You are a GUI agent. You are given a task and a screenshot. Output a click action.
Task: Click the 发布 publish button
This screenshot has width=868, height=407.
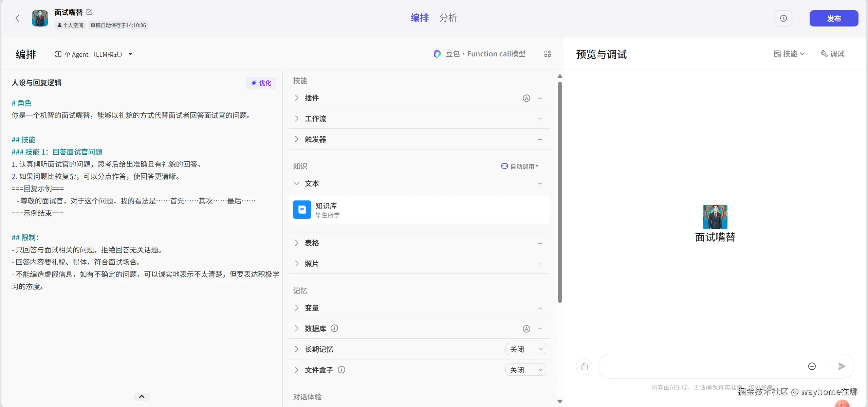point(834,18)
